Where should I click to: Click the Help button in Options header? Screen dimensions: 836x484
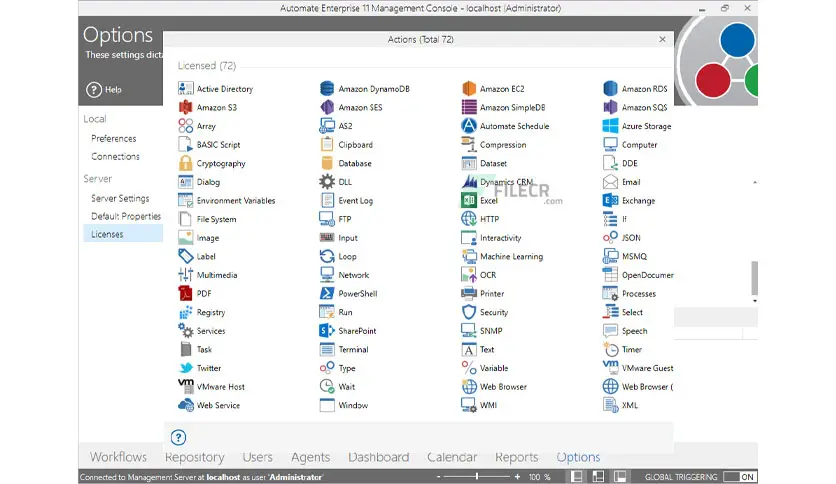(104, 90)
